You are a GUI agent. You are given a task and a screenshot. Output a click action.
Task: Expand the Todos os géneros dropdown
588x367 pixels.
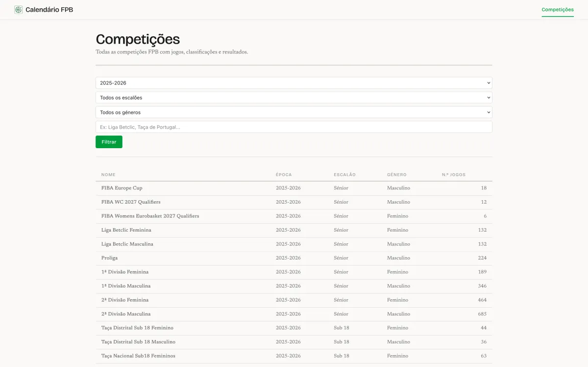coord(294,112)
